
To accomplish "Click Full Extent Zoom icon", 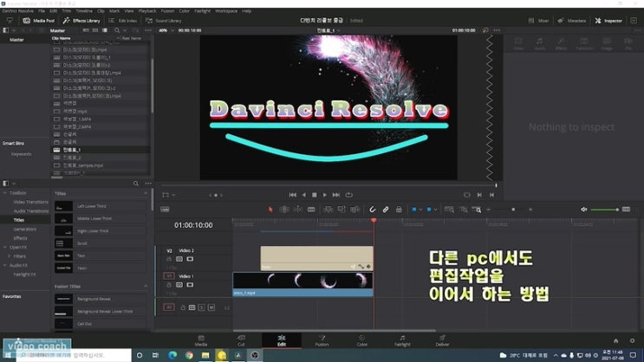I will point(449,210).
